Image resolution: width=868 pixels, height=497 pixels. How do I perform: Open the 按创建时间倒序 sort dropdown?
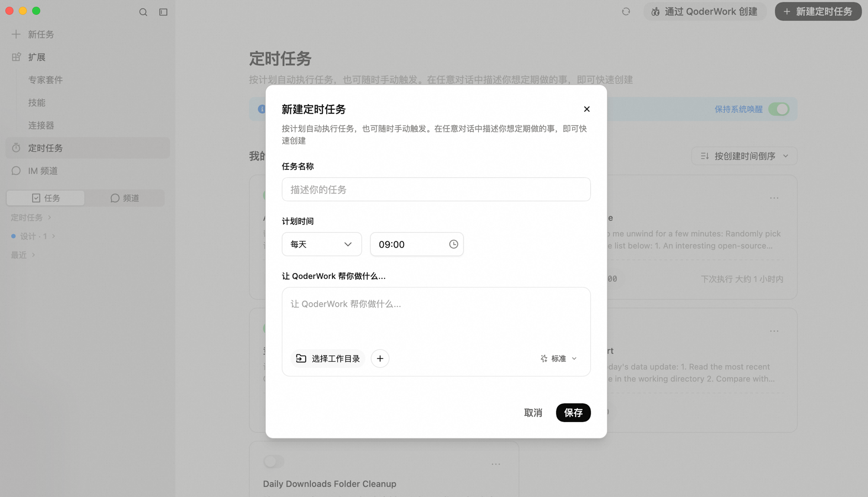744,156
